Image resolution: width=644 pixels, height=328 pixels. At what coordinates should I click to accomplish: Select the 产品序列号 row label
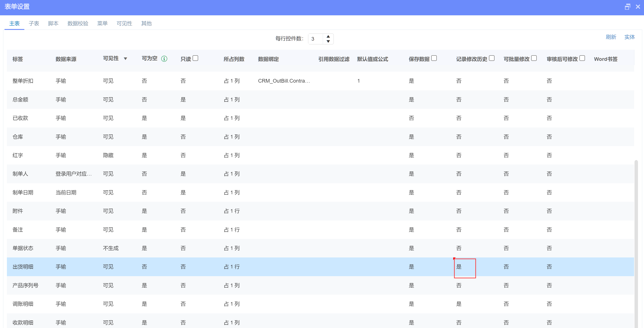pos(25,285)
